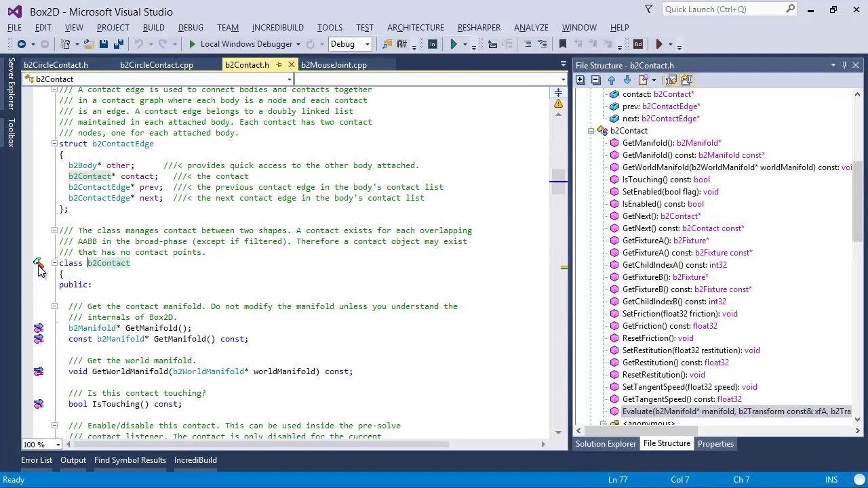Open the INCREDIBUILD menu
The height and width of the screenshot is (488, 868).
click(x=278, y=28)
